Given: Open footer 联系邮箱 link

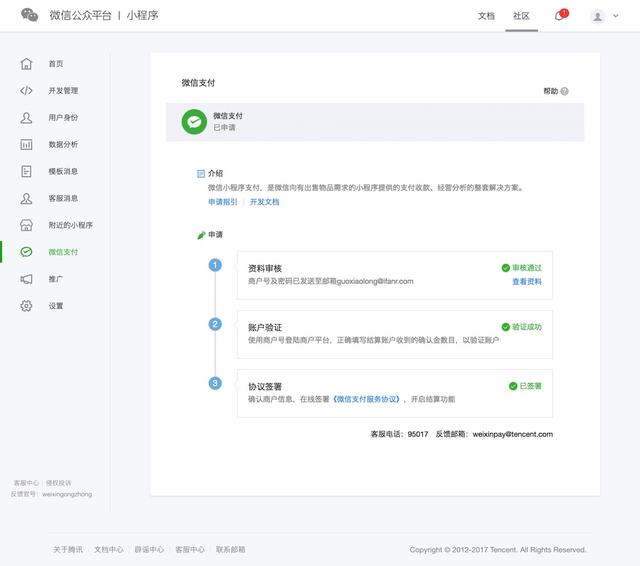Looking at the screenshot, I should pyautogui.click(x=231, y=550).
